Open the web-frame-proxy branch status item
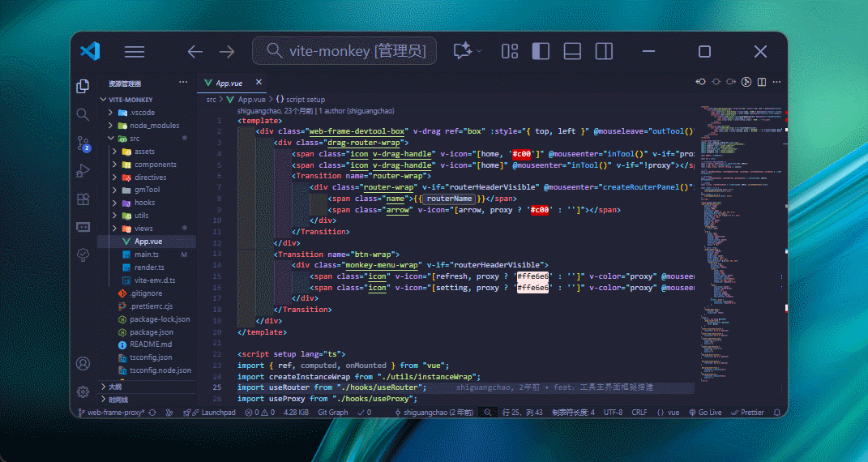Image resolution: width=868 pixels, height=462 pixels. point(111,413)
